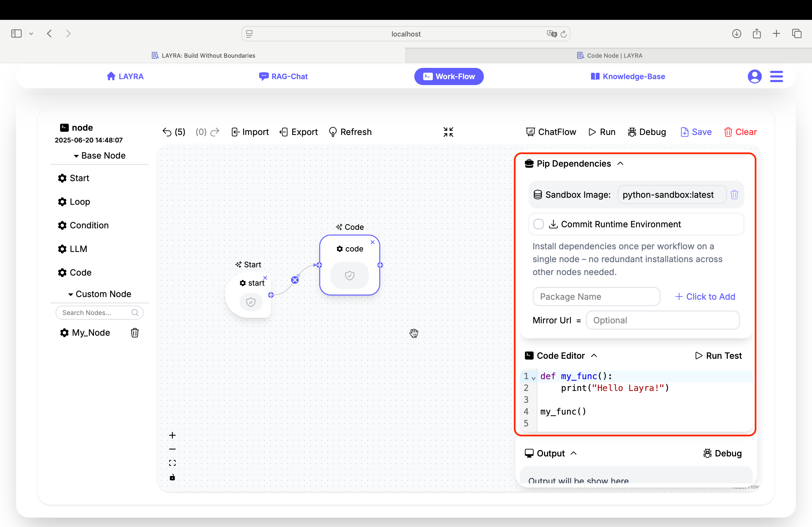Image resolution: width=812 pixels, height=527 pixels.
Task: Switch to Code Node | LAYRA tab
Action: [x=609, y=55]
